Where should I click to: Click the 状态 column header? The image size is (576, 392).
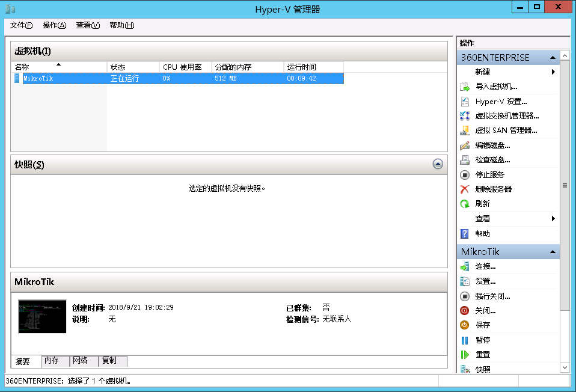point(133,67)
